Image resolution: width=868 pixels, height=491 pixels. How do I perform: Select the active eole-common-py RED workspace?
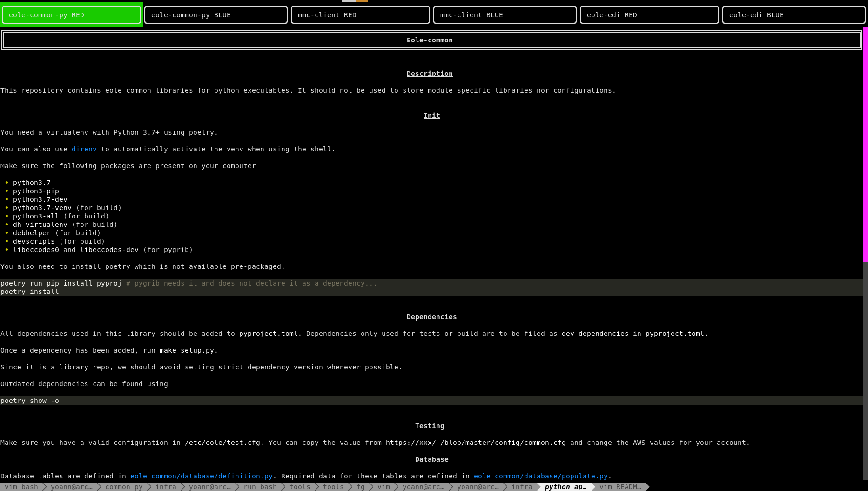pyautogui.click(x=71, y=15)
